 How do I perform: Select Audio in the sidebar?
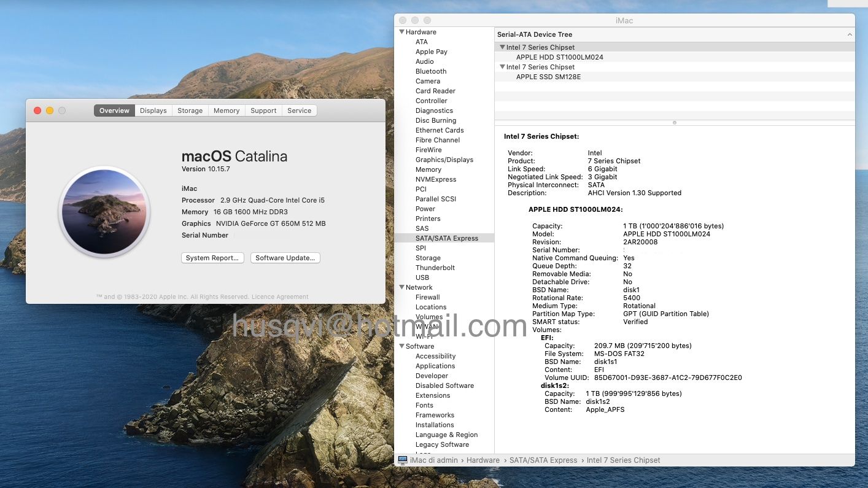coord(425,61)
